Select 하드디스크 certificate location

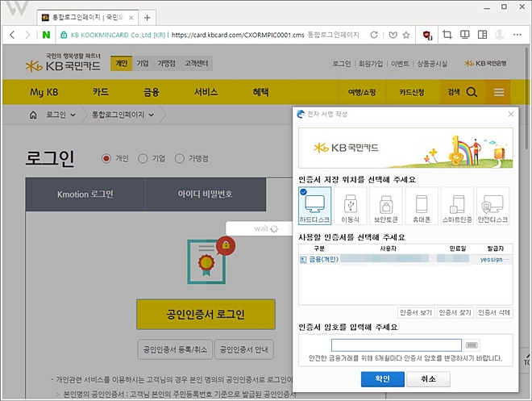pyautogui.click(x=314, y=206)
